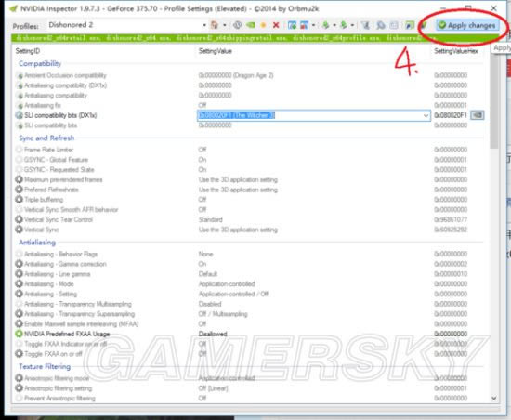Click gear icon for Triple buffering
Screen dimensions: 511x420
pyautogui.click(x=19, y=200)
